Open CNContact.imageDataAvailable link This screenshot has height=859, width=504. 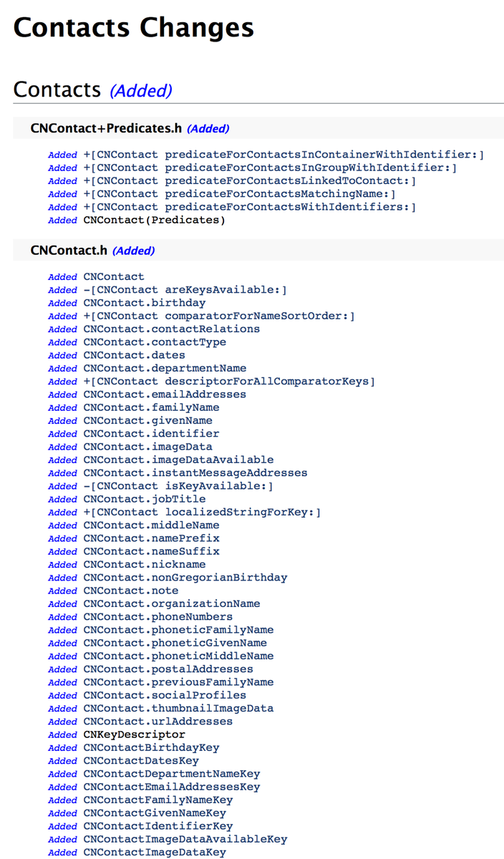tap(178, 460)
